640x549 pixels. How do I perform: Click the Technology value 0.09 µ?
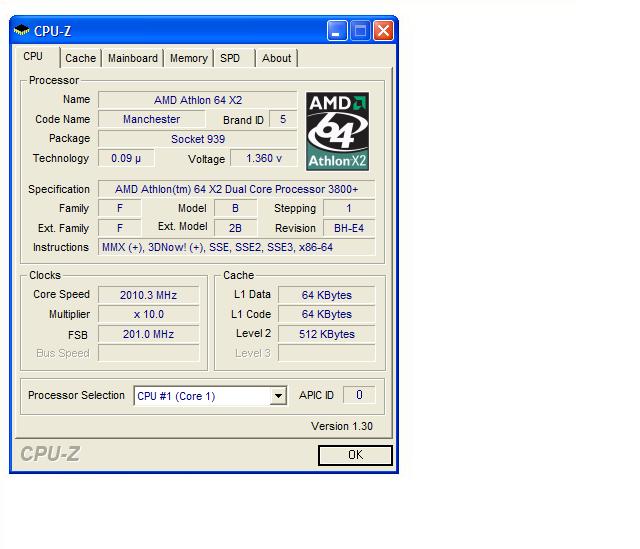[126, 158]
